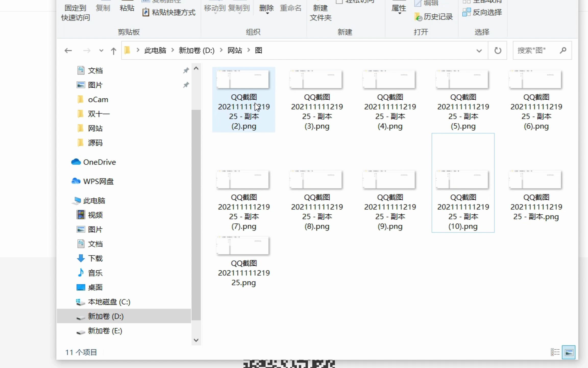Switch to details list view
Screen dimensions: 588x368
[x=555, y=352]
